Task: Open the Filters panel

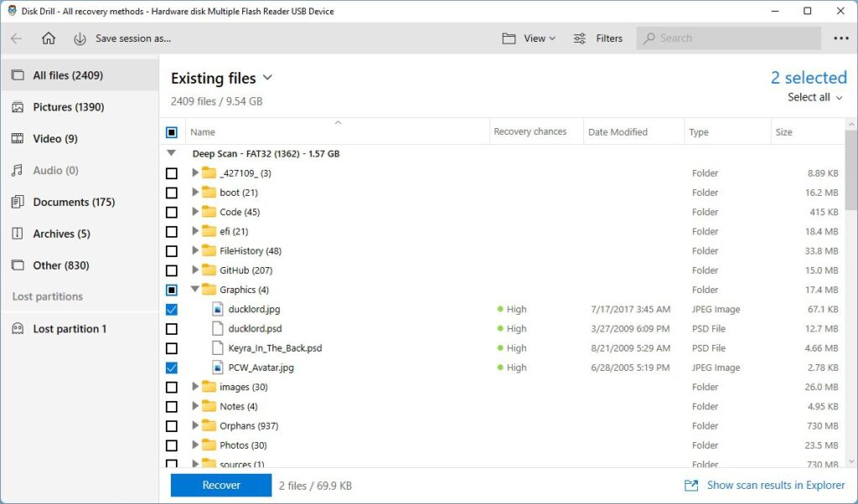Action: (x=598, y=38)
